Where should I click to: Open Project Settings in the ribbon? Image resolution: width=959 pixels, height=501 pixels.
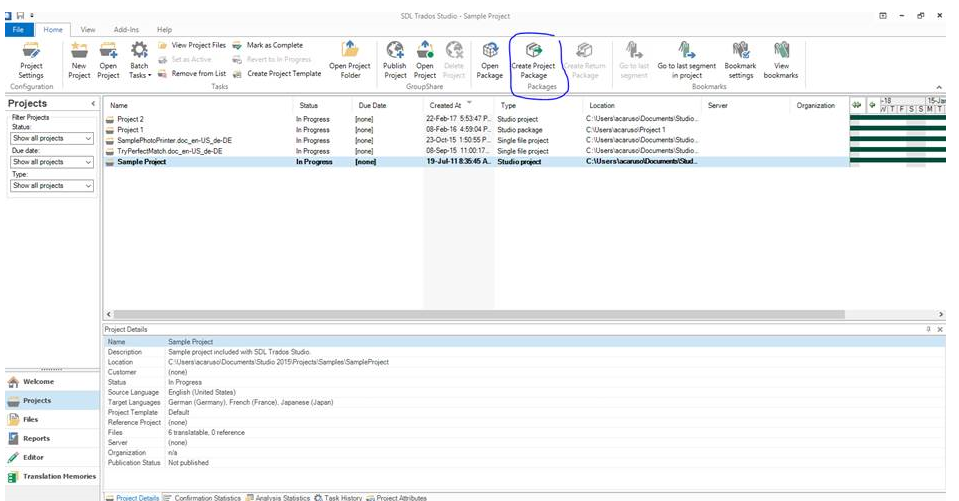(31, 61)
